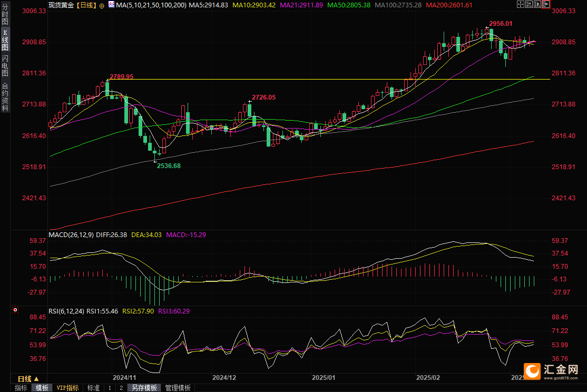Click the RSI3:60.29 value

[174, 311]
